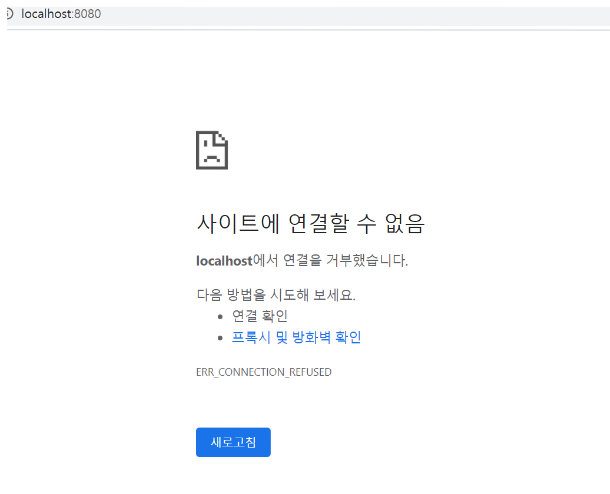This screenshot has height=494, width=610.
Task: Click the 연결 확인 bullet text
Action: (259, 316)
